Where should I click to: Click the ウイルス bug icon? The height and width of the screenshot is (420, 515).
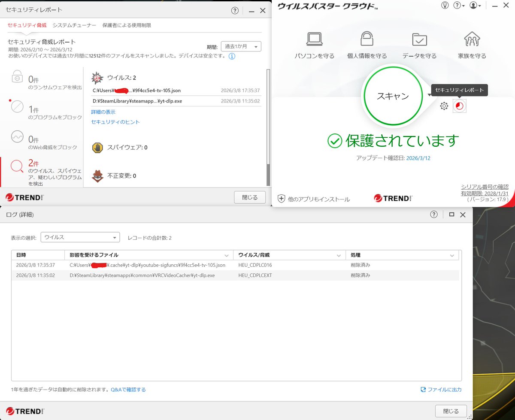pyautogui.click(x=97, y=78)
